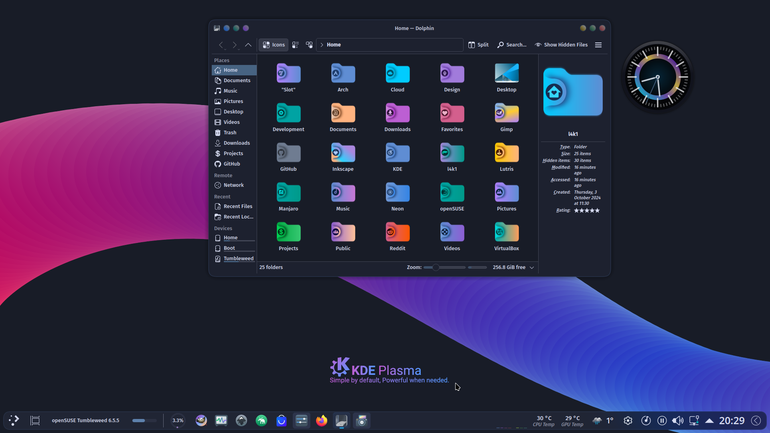The width and height of the screenshot is (770, 433).
Task: Select the Tumbleweed device in sidebar
Action: 234,258
